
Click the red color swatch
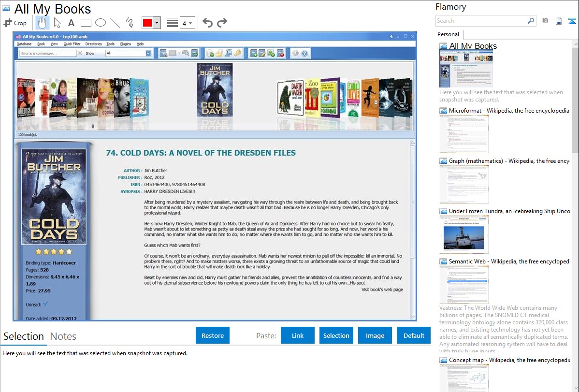147,23
